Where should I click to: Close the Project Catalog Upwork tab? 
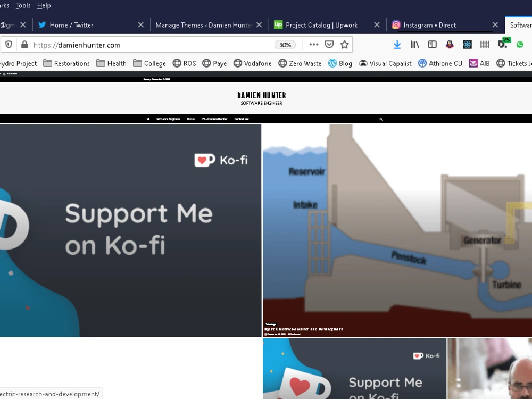coord(377,25)
